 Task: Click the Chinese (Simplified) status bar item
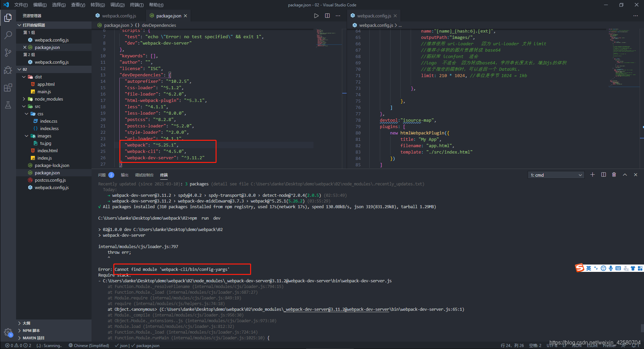[89, 345]
